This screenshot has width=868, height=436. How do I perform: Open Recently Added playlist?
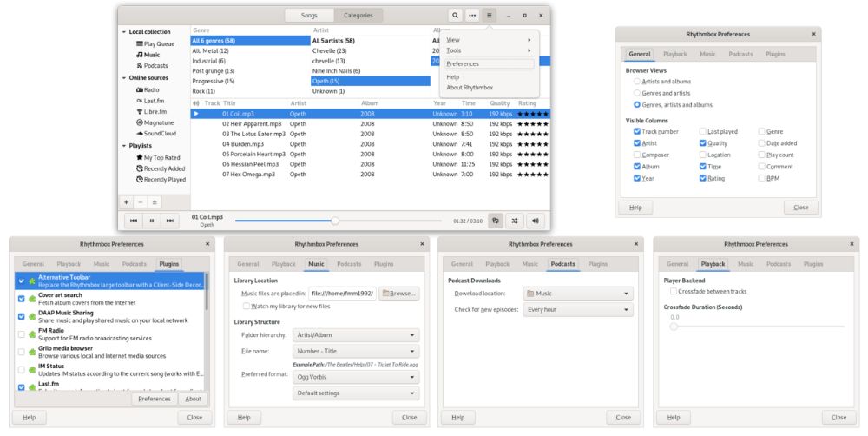point(161,168)
